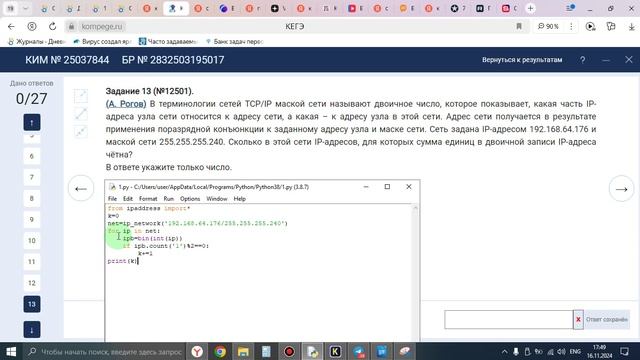Expand the tab list chevron

[x=25, y=8]
